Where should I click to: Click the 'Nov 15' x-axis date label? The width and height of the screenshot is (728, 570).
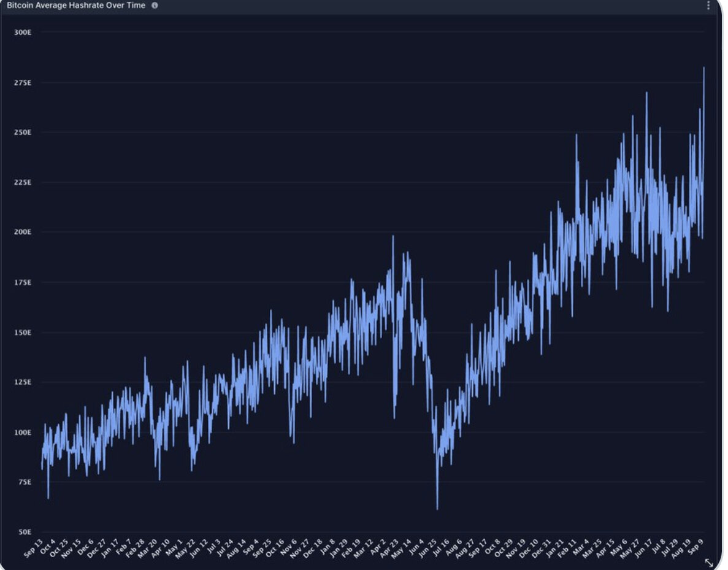(x=72, y=548)
